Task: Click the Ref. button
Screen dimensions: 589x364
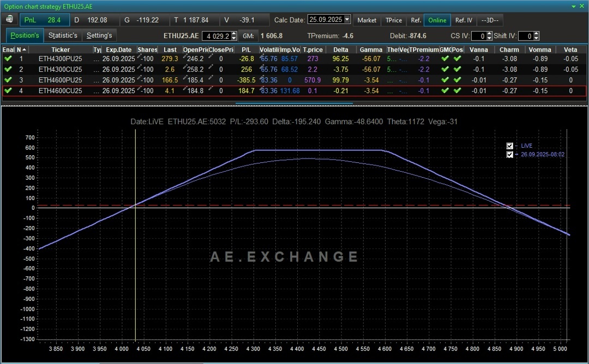Action: [416, 20]
